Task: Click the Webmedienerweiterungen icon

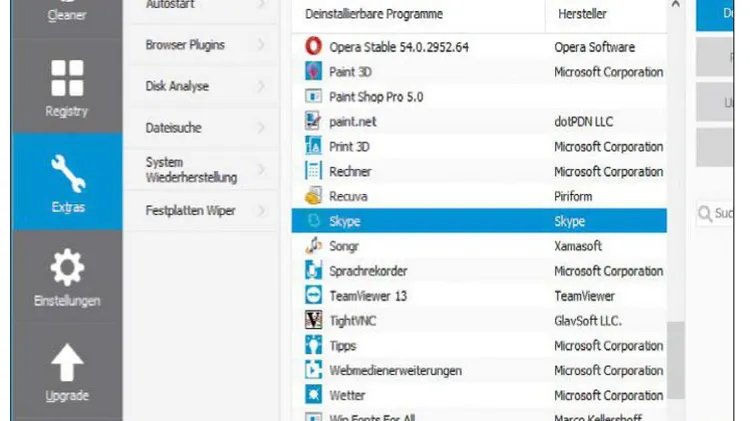Action: [313, 370]
